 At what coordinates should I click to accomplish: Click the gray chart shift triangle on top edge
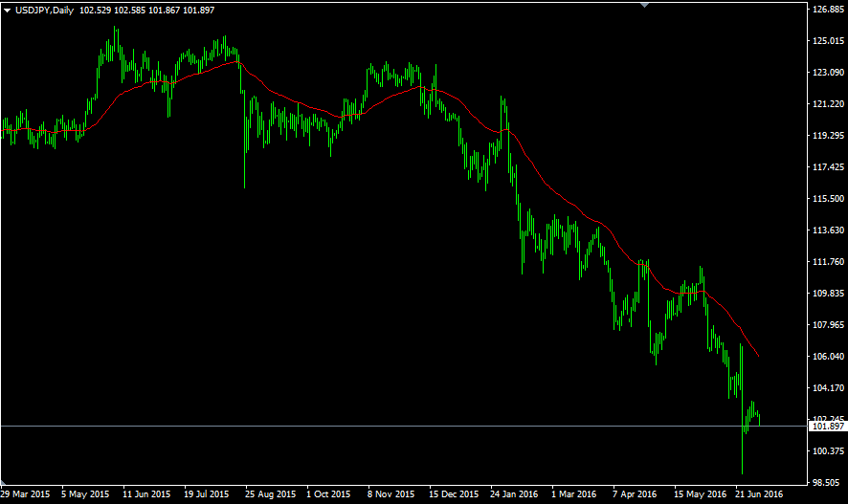coord(644,5)
